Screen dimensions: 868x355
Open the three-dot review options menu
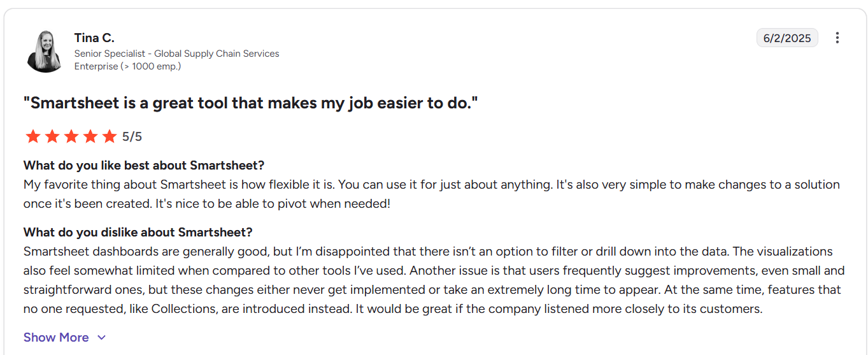tap(837, 38)
